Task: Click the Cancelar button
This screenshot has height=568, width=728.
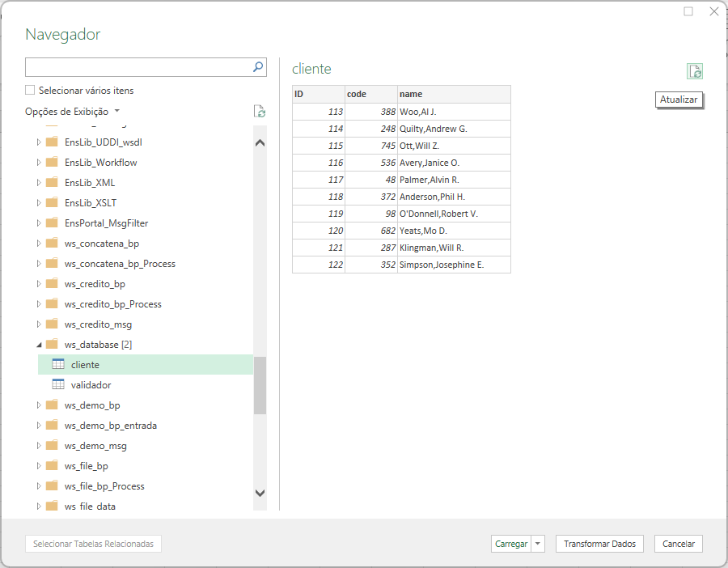Action: click(x=678, y=544)
